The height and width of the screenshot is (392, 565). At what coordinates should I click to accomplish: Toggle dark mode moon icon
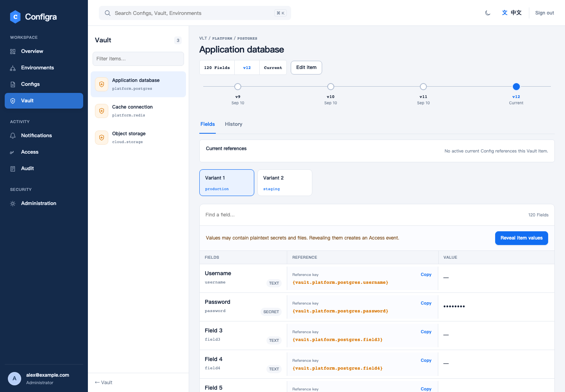[488, 13]
